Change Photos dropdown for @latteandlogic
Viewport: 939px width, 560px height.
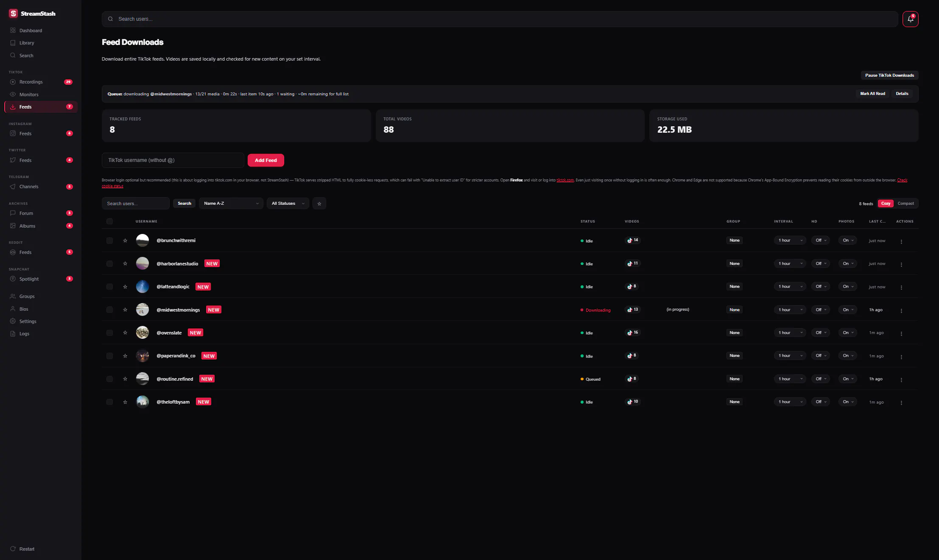click(848, 287)
